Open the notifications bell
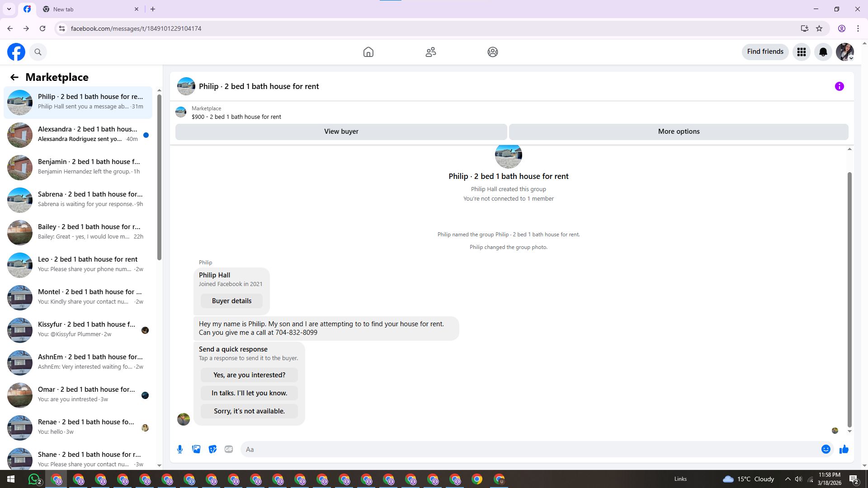This screenshot has width=868, height=488. click(823, 52)
